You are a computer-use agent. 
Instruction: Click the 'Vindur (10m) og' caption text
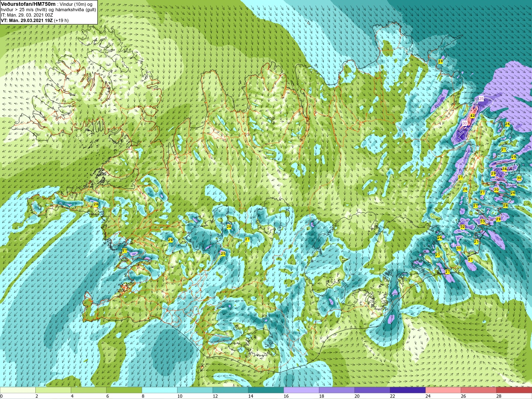(x=76, y=4)
